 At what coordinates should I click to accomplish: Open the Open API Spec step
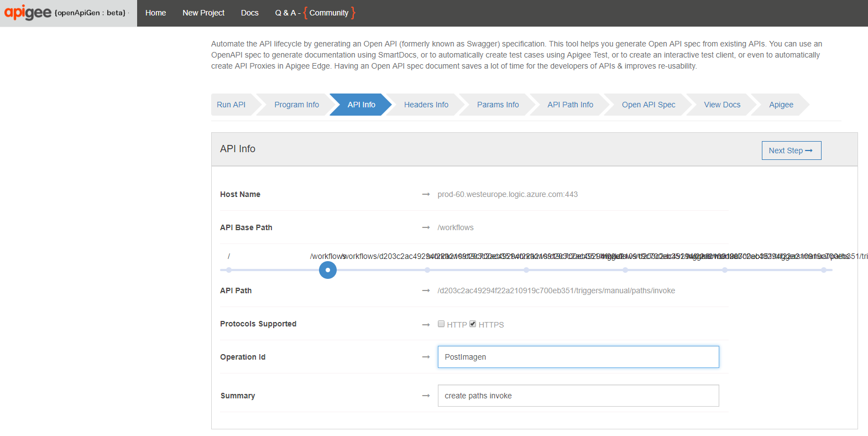coord(648,105)
